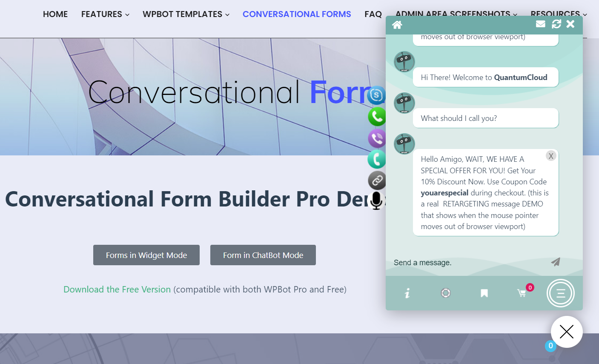Image resolution: width=599 pixels, height=364 pixels.
Task: Click the 'Hi There! Welcome to QuantumCloud' message
Action: click(x=486, y=77)
